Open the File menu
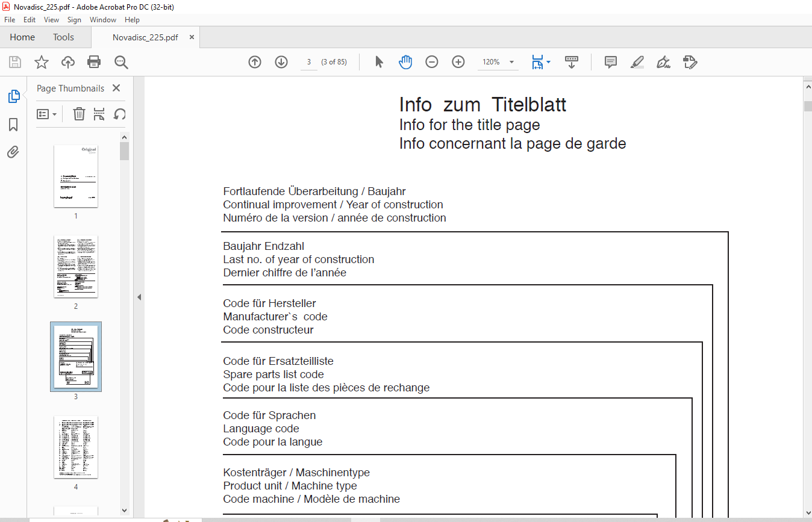 tap(10, 20)
